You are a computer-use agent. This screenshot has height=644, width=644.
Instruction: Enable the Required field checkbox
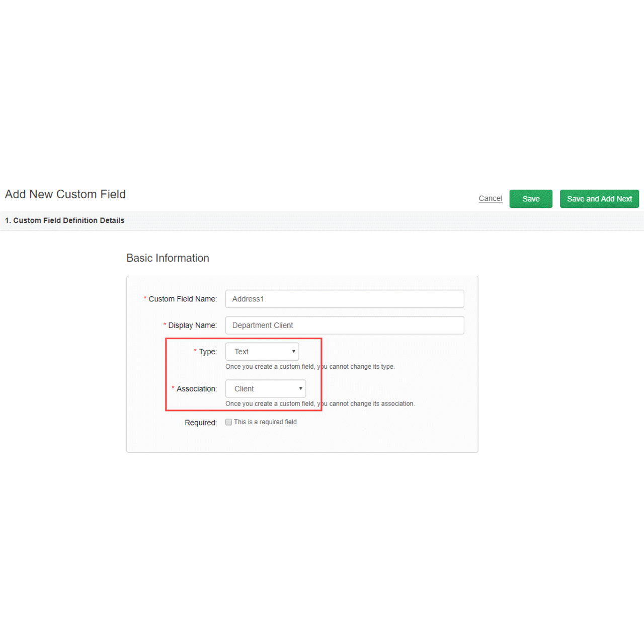tap(229, 422)
